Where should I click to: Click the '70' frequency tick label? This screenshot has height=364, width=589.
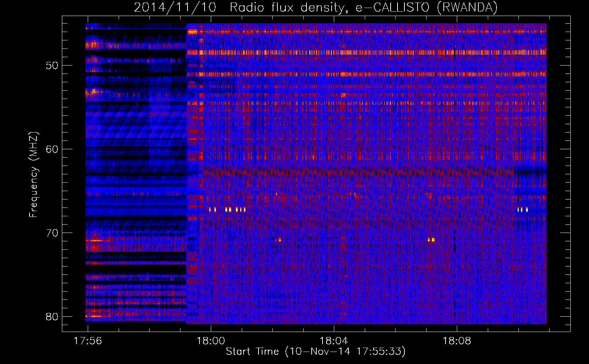52,233
